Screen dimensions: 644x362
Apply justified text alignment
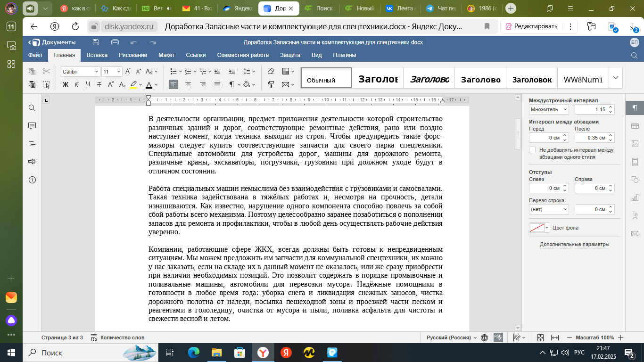[216, 83]
